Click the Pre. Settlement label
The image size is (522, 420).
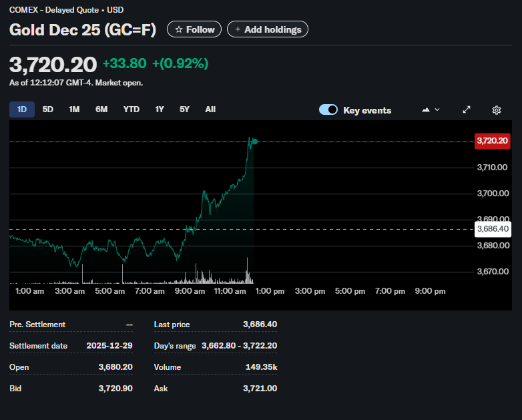pos(37,325)
